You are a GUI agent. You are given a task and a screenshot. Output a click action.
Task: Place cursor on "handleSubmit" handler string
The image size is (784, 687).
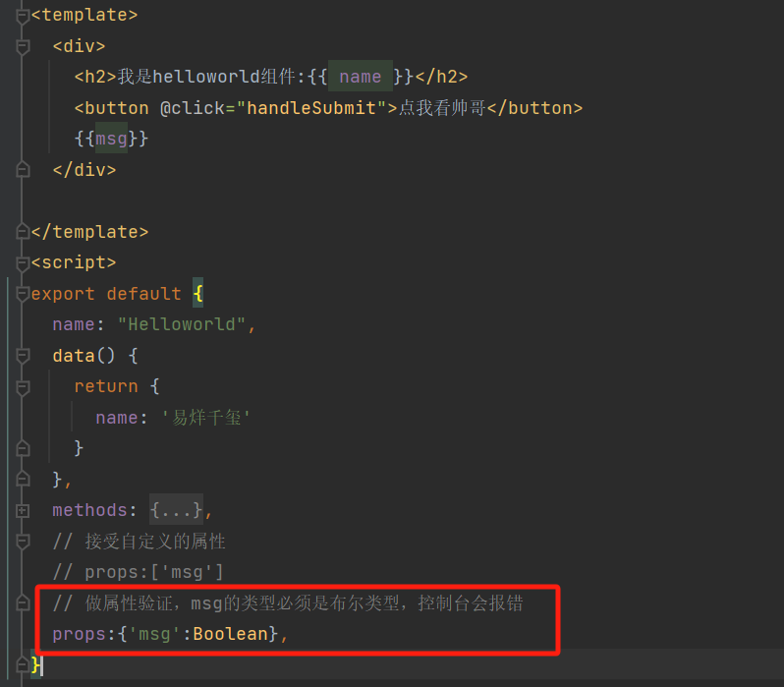click(x=311, y=108)
